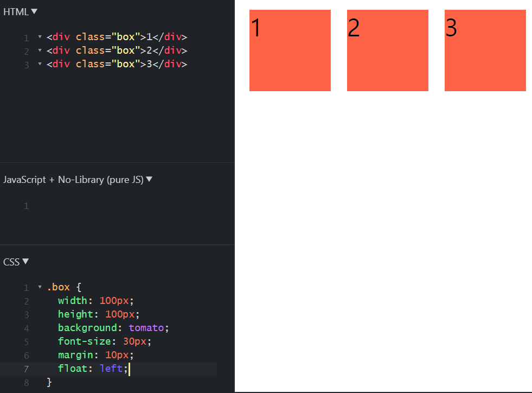Screen dimensions: 532x393
Task: Click the HTML div line containing 2
Action: [117, 50]
